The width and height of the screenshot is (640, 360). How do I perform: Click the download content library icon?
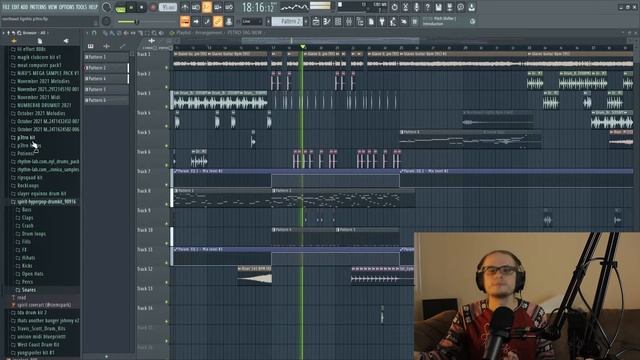tap(471, 7)
